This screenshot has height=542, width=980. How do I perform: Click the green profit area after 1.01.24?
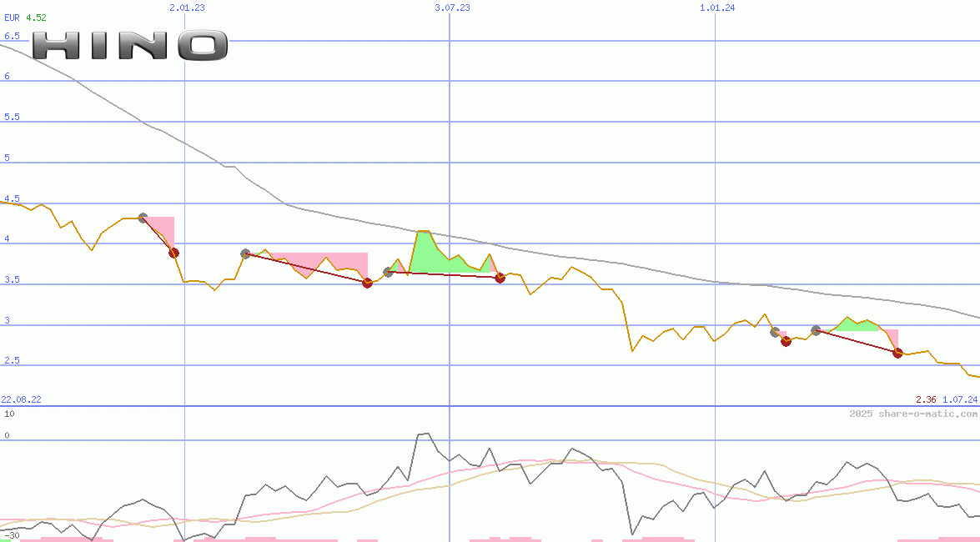tap(857, 324)
